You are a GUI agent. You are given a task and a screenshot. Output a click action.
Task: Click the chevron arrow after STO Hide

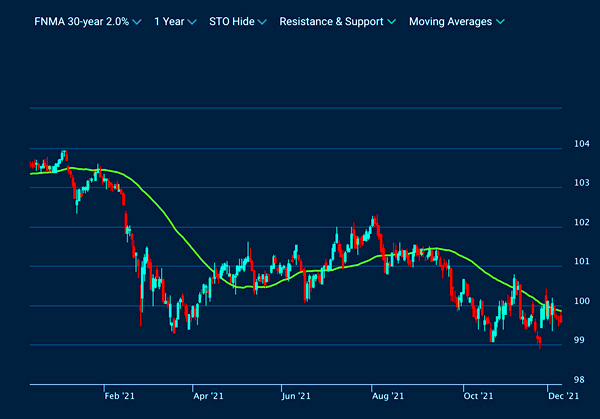(262, 22)
